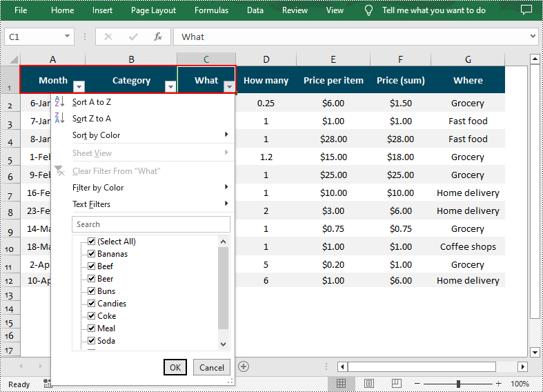Expand the formula bar
Screen dimensions: 543x392
[x=533, y=37]
